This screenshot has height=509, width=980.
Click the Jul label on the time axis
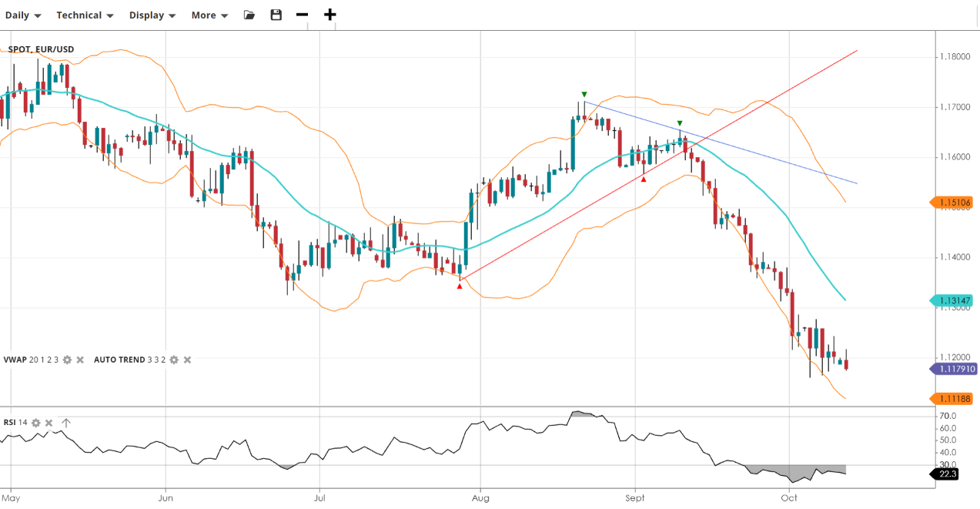click(319, 499)
